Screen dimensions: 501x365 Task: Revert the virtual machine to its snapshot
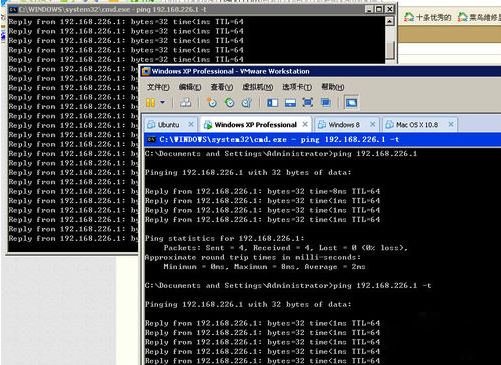click(229, 102)
